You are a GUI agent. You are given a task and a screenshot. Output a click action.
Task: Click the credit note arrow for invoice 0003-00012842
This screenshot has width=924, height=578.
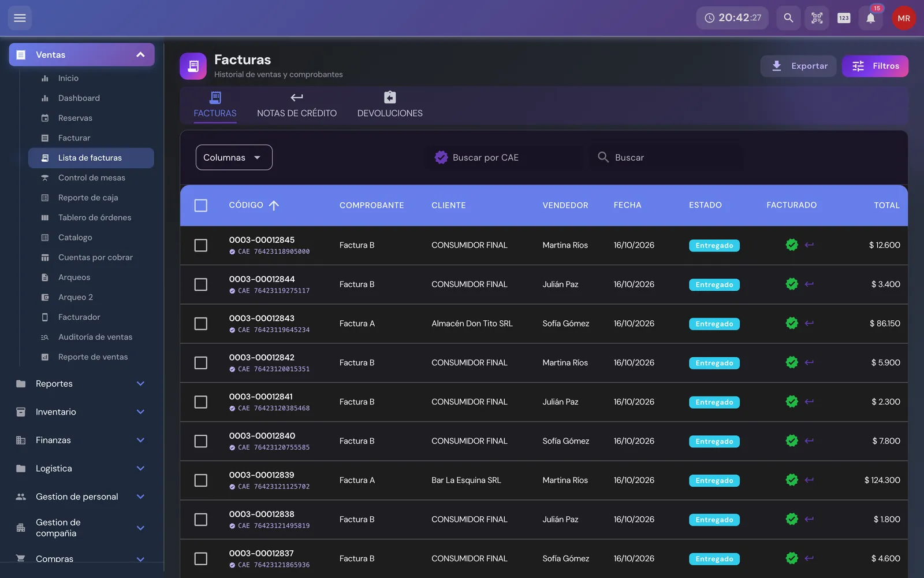[809, 362]
